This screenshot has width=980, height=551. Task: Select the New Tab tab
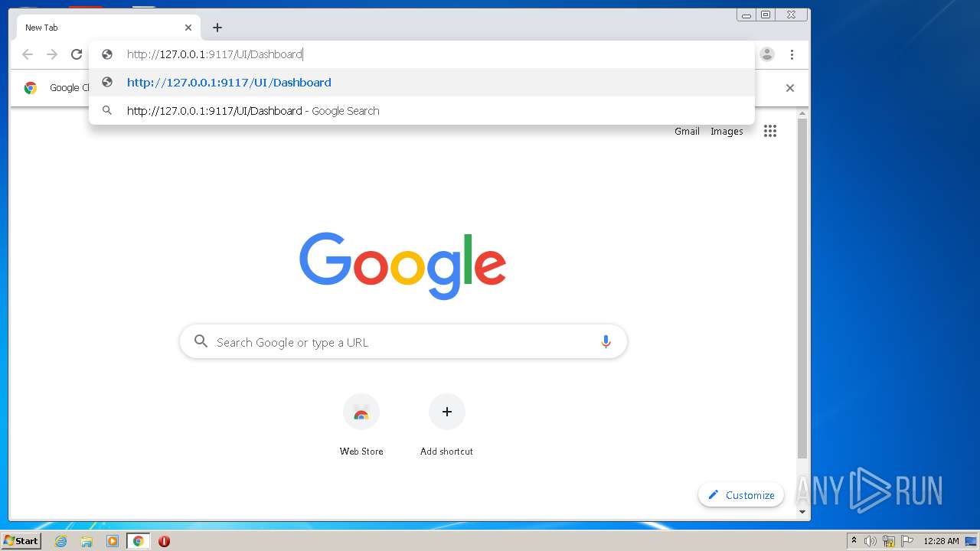coord(107,28)
